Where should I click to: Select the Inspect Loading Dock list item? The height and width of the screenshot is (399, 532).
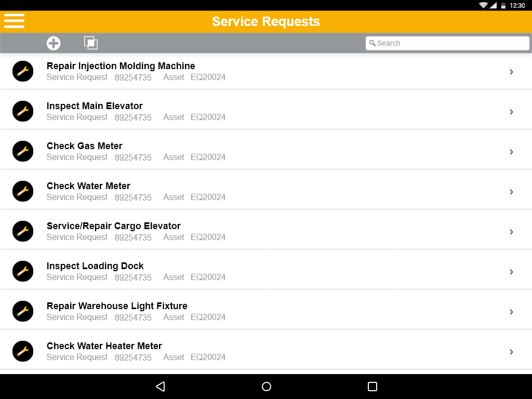click(260, 271)
